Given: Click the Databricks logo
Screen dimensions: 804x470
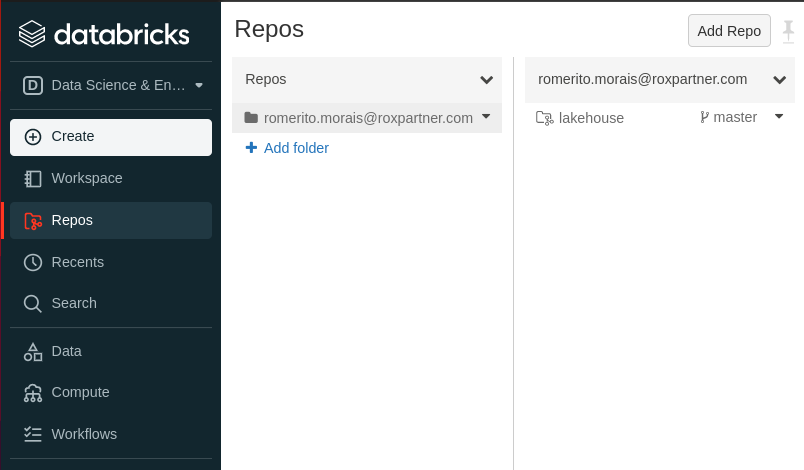Looking at the screenshot, I should tap(104, 34).
